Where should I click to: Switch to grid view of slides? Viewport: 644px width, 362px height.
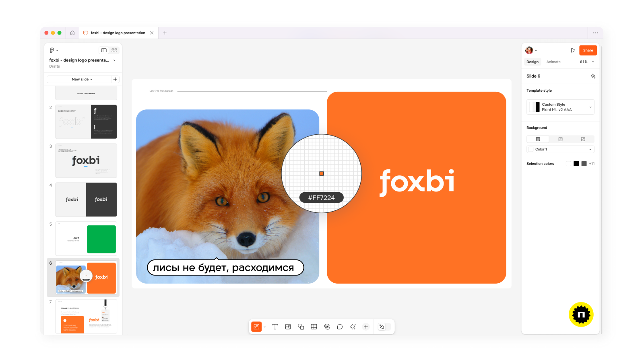click(114, 50)
